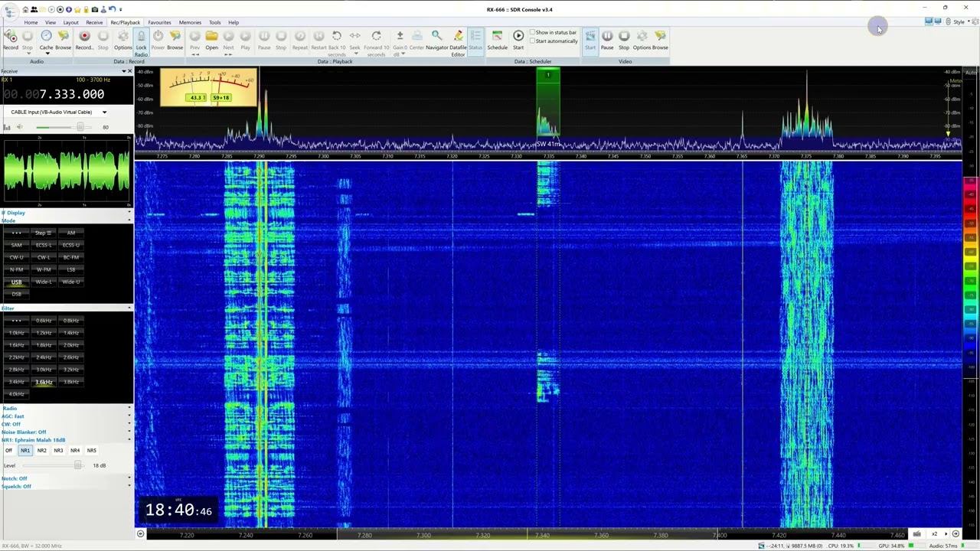Click the Undo arrow in quick access toolbar
Viewport: 980px width, 551px height.
tap(112, 9)
